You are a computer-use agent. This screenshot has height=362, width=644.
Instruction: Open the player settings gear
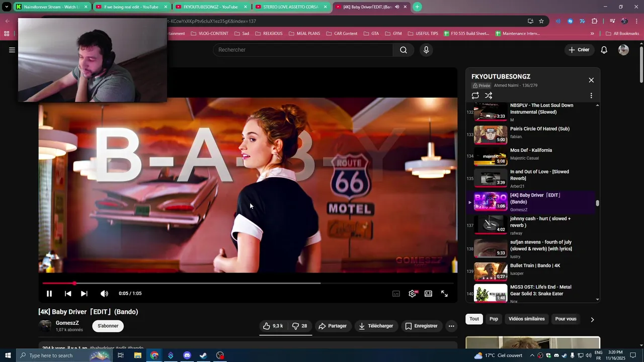point(412,294)
